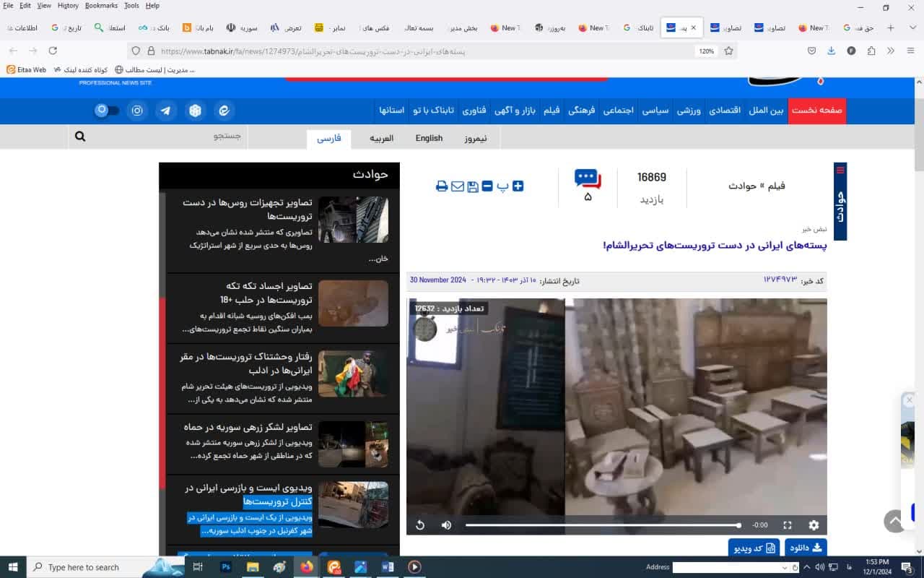Screen dimensions: 924x578
Task: Show hidden system tray icons
Action: coord(806,567)
